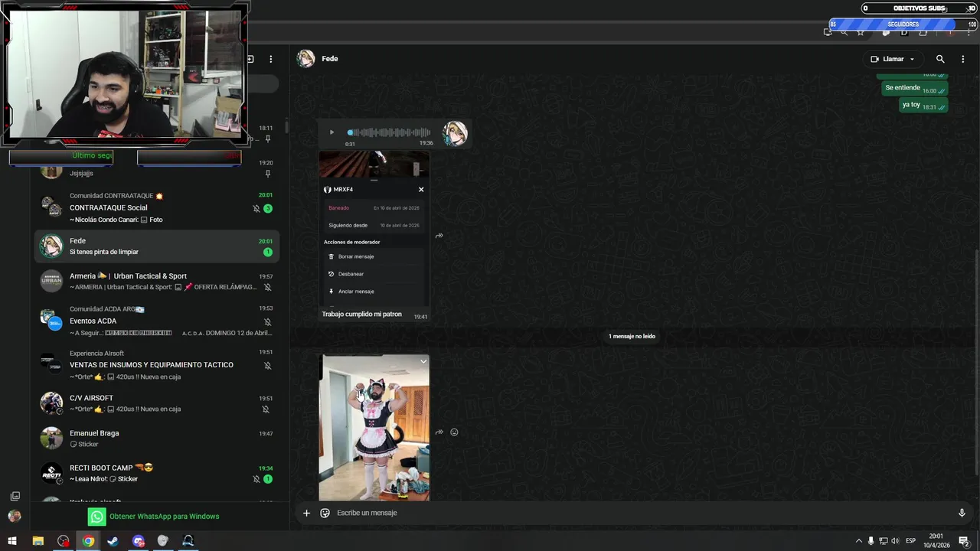
Task: Open own profile picture in sidebar
Action: point(15,517)
